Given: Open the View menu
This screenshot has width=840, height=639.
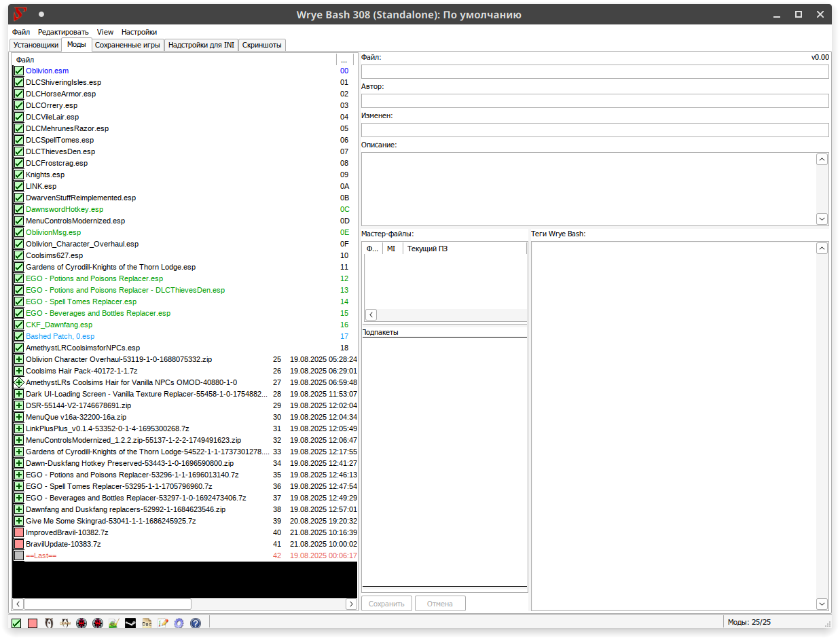Looking at the screenshot, I should pos(105,32).
